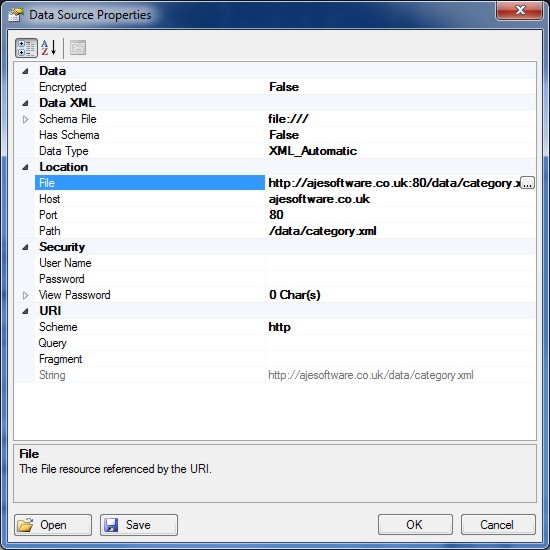Viewport: 550px width, 550px height.
Task: Save the data source settings
Action: (x=139, y=525)
